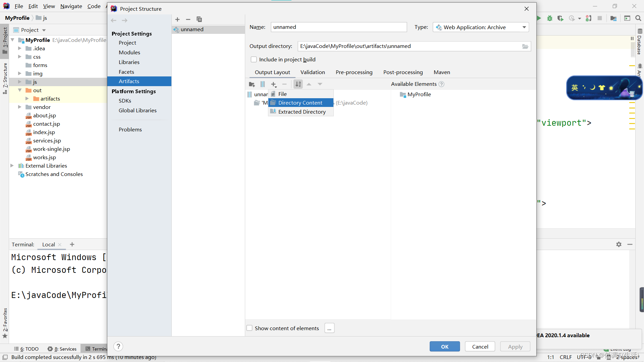The width and height of the screenshot is (644, 362).
Task: Switch to the Validation tab
Action: pyautogui.click(x=313, y=72)
